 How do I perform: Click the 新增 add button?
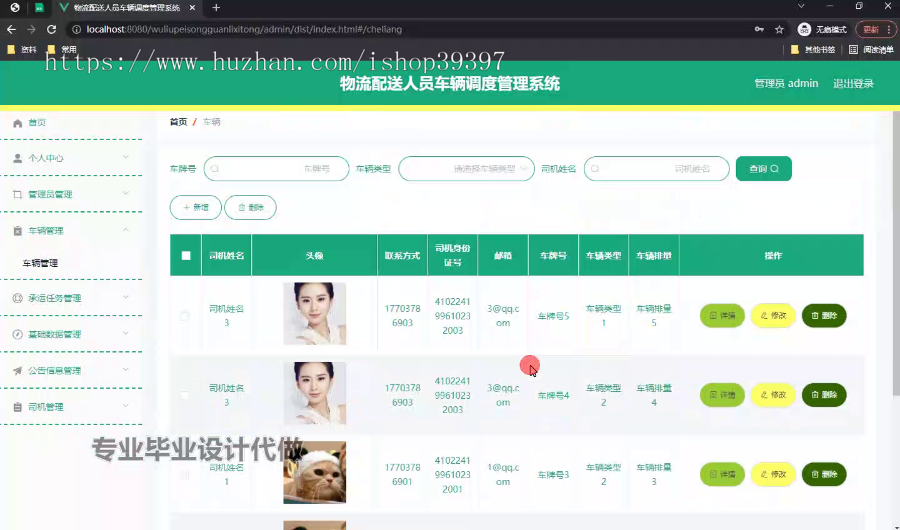point(196,207)
